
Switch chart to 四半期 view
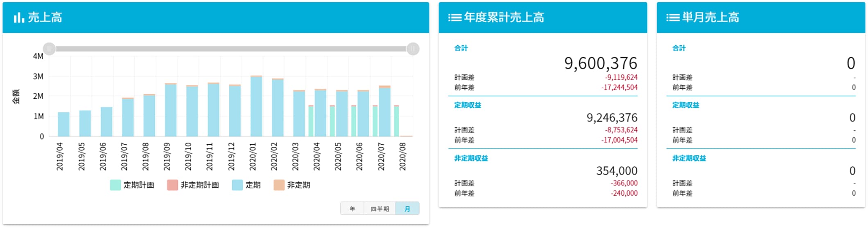click(x=380, y=208)
